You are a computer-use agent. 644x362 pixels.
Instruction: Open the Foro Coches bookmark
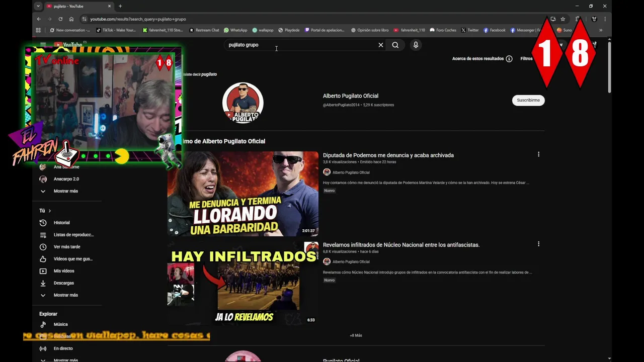(x=443, y=30)
